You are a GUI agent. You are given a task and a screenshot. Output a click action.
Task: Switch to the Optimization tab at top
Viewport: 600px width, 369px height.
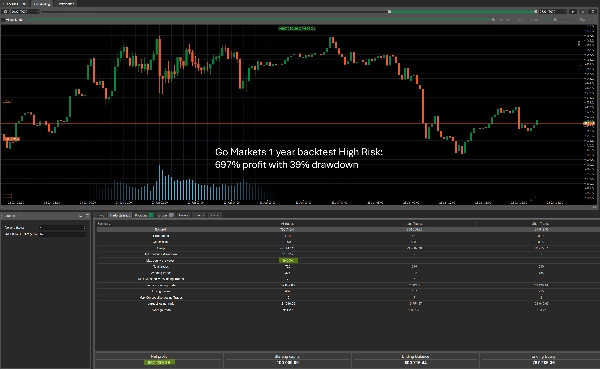(x=66, y=3)
